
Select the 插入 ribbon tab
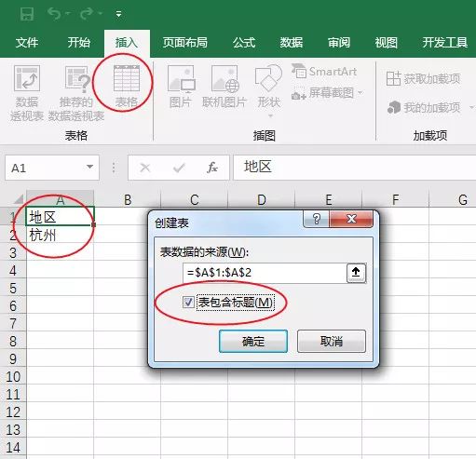coord(127,43)
